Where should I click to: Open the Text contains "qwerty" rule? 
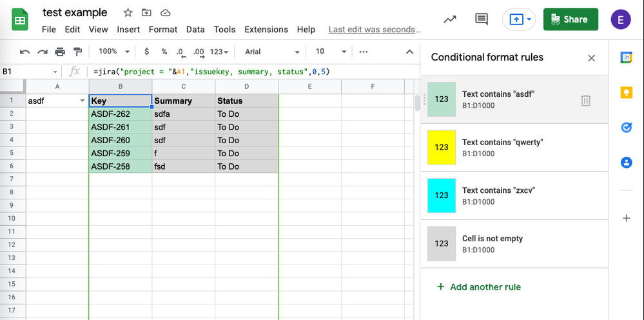(514, 148)
